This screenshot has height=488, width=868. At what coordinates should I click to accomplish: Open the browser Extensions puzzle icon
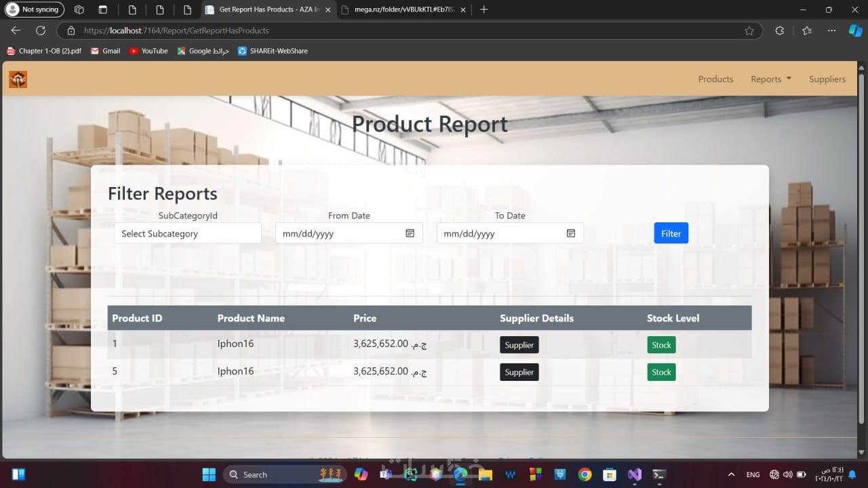tap(779, 30)
